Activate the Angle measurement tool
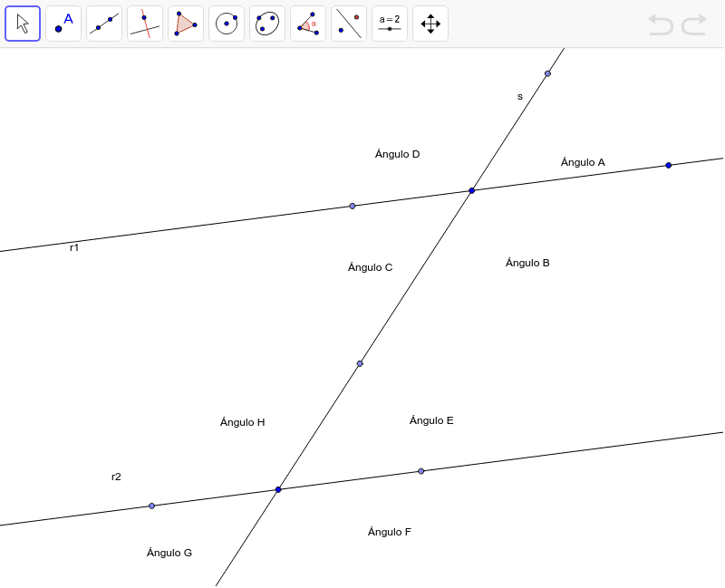 tap(308, 24)
